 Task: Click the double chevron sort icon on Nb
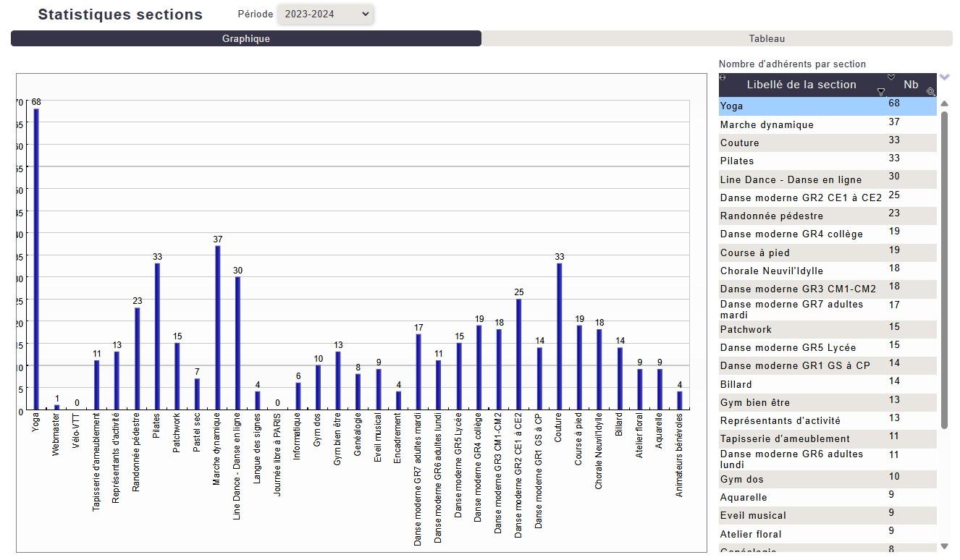point(891,77)
